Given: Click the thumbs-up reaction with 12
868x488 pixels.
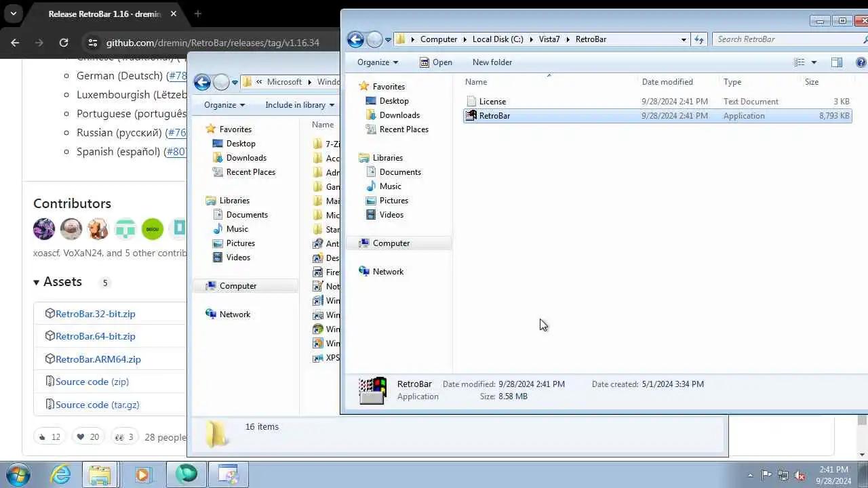Looking at the screenshot, I should 50,437.
